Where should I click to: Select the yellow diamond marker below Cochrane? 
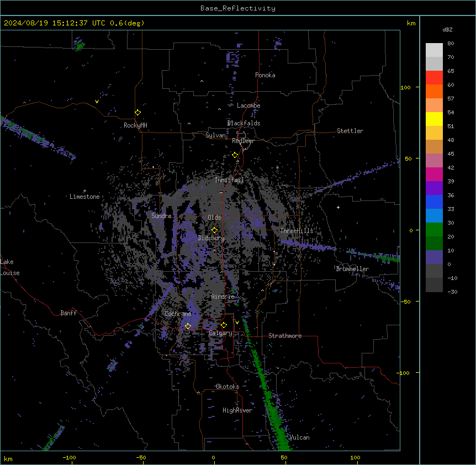point(188,326)
